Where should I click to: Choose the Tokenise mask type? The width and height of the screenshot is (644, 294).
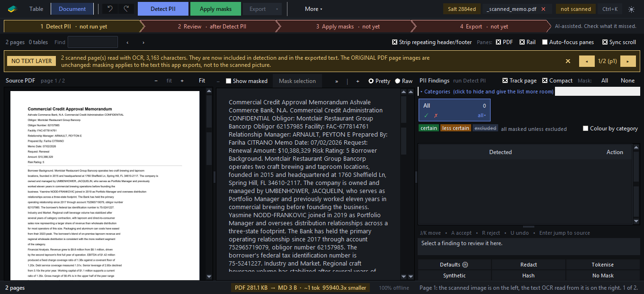tap(603, 265)
